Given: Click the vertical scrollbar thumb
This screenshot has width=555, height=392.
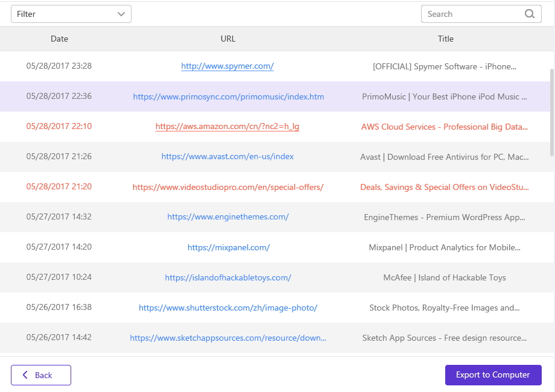Looking at the screenshot, I should click(x=552, y=112).
